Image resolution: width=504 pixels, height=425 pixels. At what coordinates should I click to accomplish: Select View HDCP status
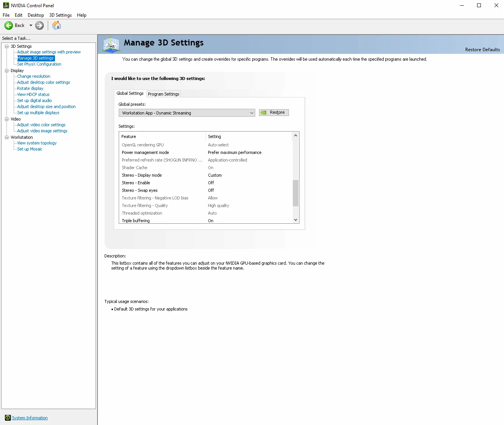coord(33,94)
